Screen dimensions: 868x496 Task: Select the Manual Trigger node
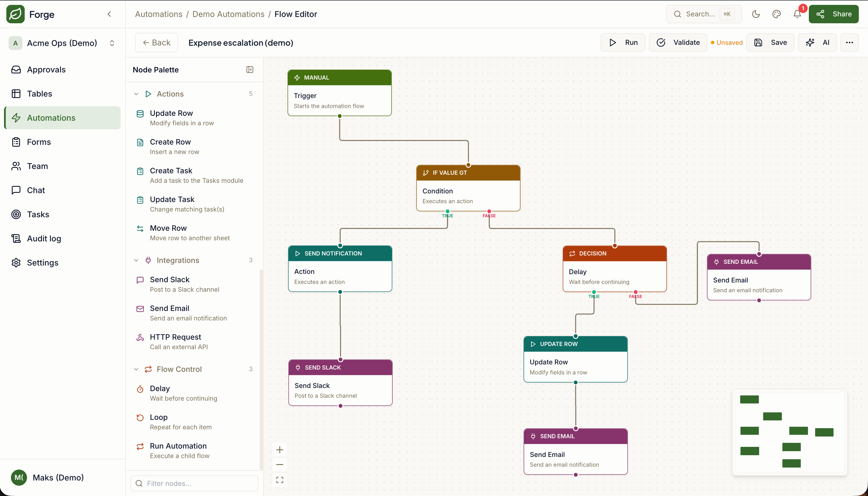340,93
